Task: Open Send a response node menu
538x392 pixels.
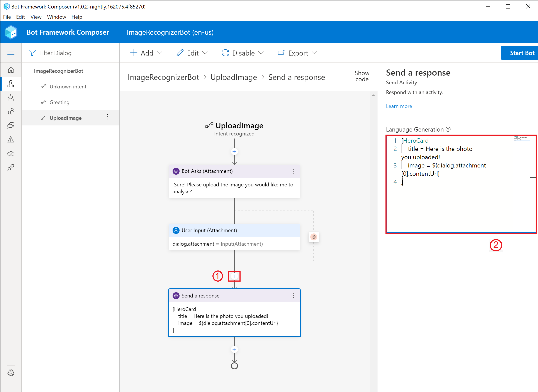Action: point(294,296)
